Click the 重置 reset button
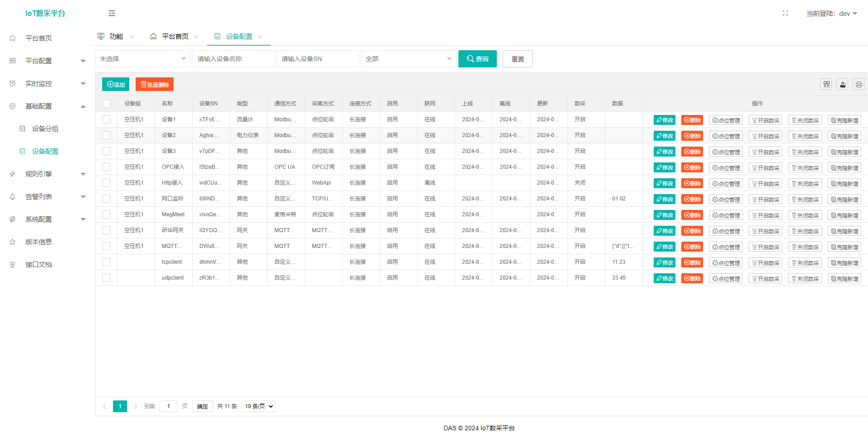Viewport: 868px width, 438px height. pyautogui.click(x=518, y=59)
